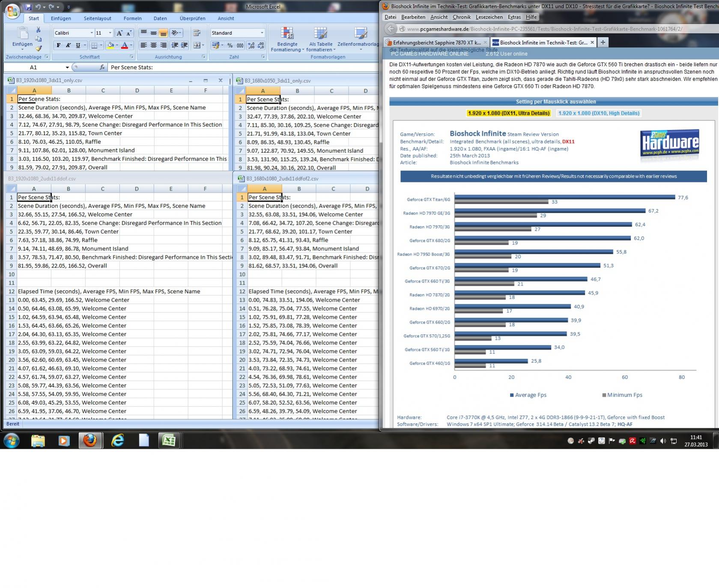Toggle bold F formatting
The width and height of the screenshot is (719, 588).
click(59, 45)
